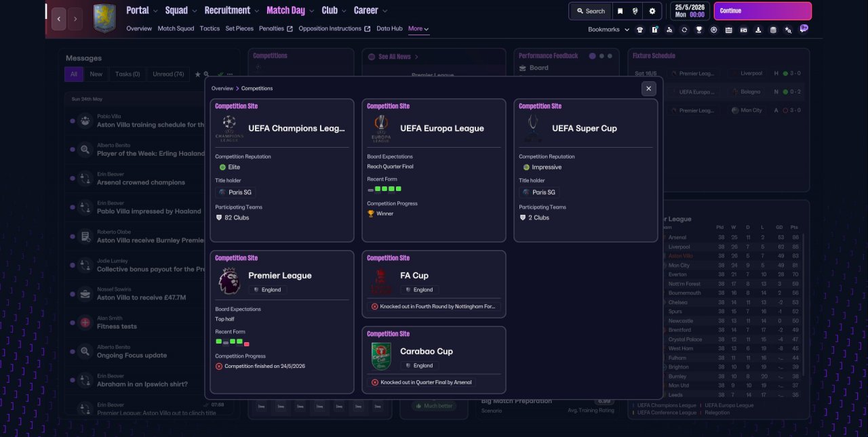Click the target icon in bookmarks bar
The height and width of the screenshot is (437, 868).
[x=714, y=30]
